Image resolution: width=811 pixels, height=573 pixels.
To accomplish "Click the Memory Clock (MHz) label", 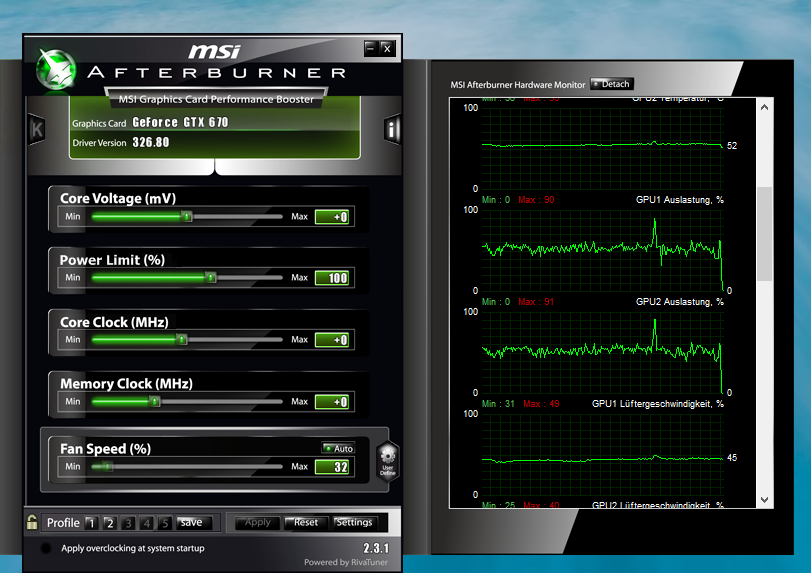I will (x=126, y=384).
